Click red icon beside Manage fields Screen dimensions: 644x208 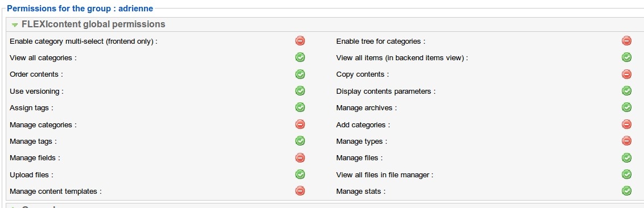coord(300,157)
